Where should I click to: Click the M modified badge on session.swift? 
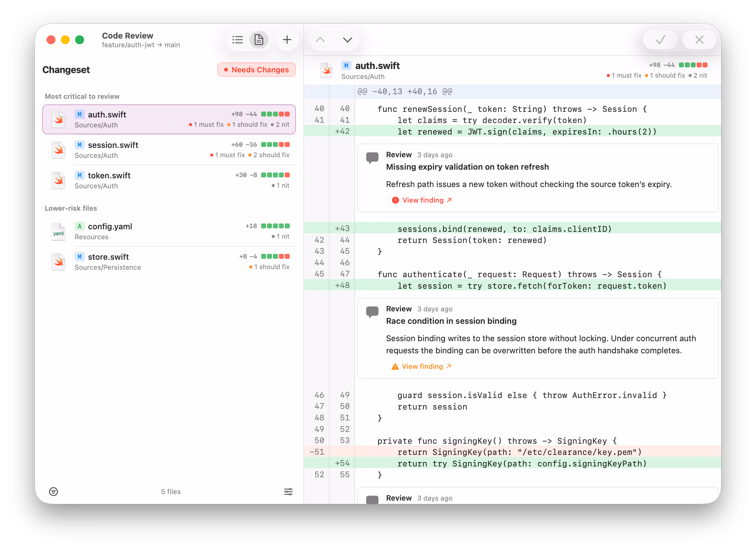coord(79,145)
